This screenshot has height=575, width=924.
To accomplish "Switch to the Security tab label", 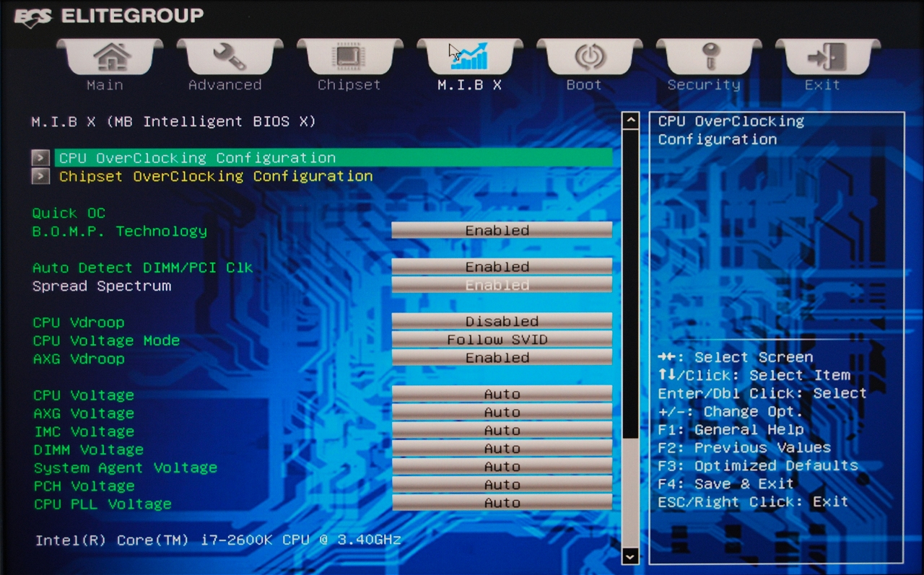I will (x=703, y=85).
